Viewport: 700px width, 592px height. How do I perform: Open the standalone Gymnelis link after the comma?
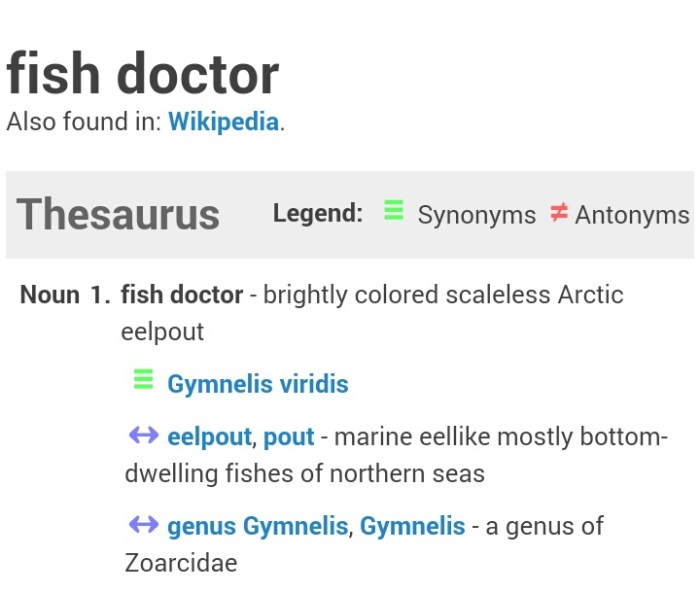(412, 526)
